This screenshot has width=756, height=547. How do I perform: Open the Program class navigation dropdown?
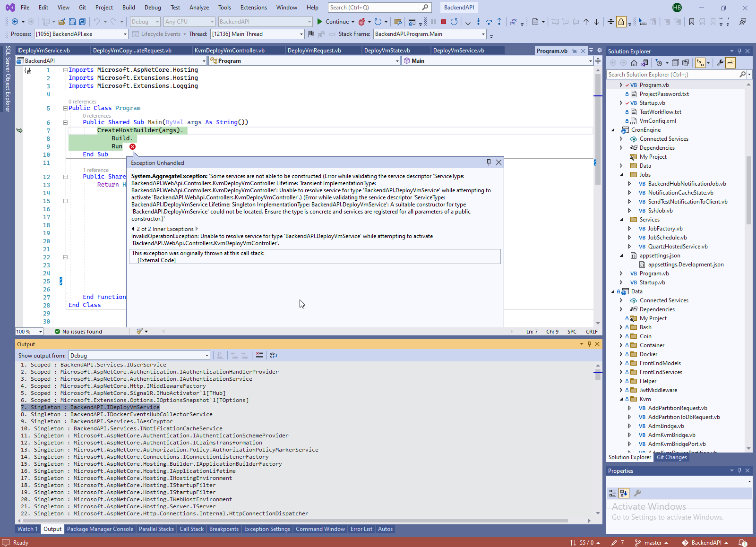click(x=305, y=61)
